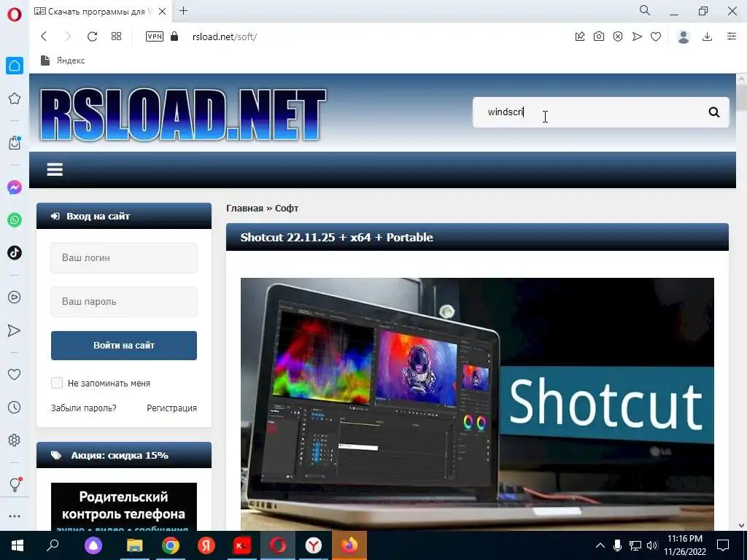This screenshot has height=560, width=747.
Task: Open Easy Setup sliders menu
Action: click(x=732, y=36)
